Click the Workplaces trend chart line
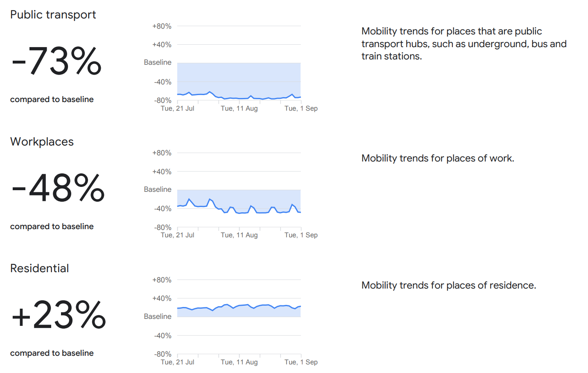This screenshot has width=588, height=373. 239,206
